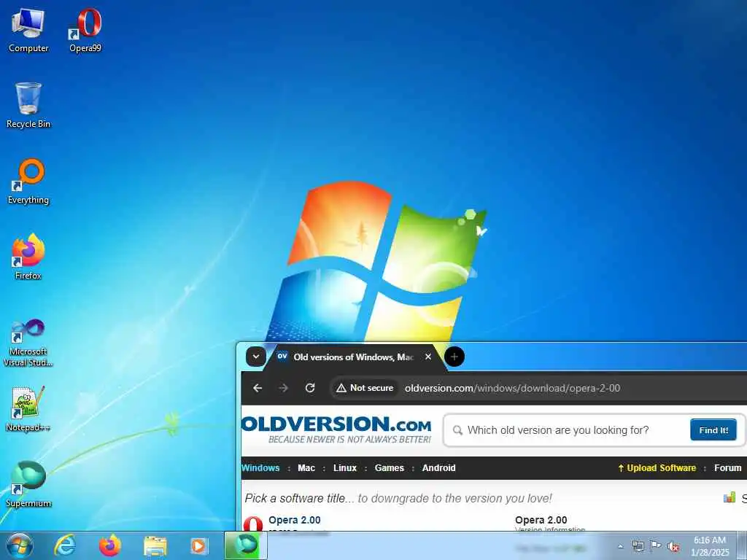Focus the old version search field

click(x=567, y=430)
